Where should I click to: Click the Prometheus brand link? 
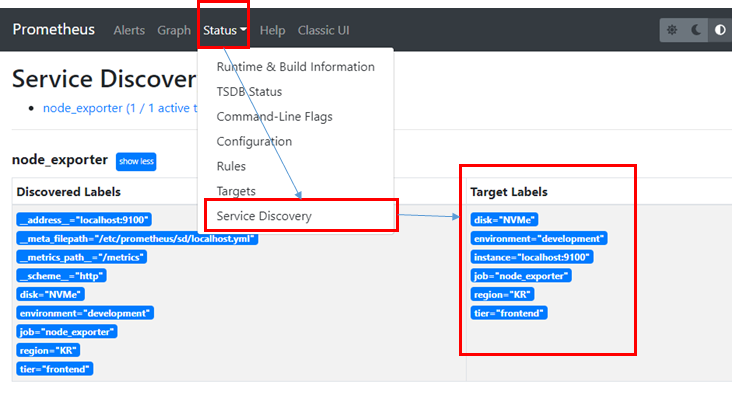(x=54, y=29)
